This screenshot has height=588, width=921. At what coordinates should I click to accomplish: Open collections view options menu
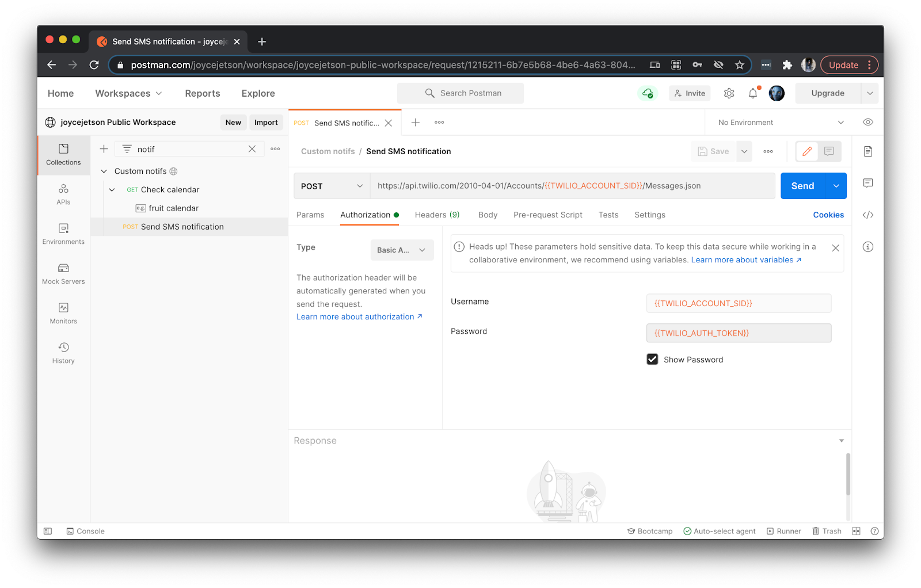[x=275, y=149]
